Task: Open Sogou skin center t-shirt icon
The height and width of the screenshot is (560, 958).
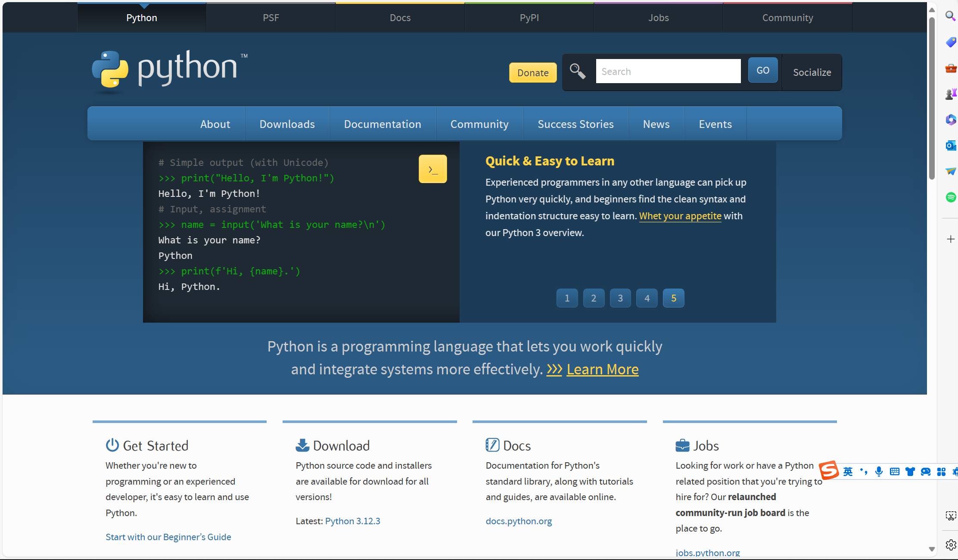Action: tap(910, 472)
